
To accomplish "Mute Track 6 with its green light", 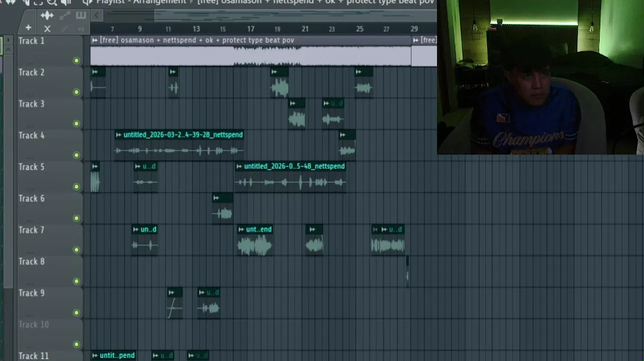I will click(x=76, y=218).
